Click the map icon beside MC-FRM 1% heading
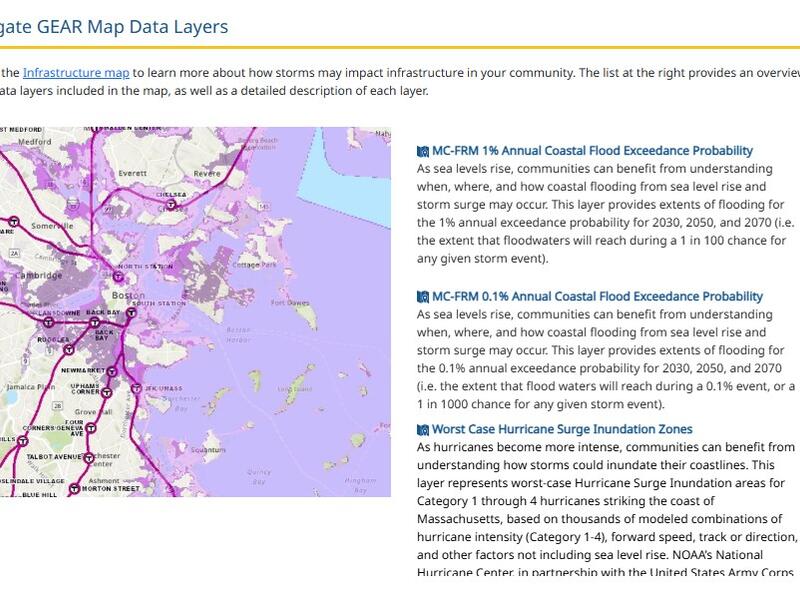 [422, 152]
